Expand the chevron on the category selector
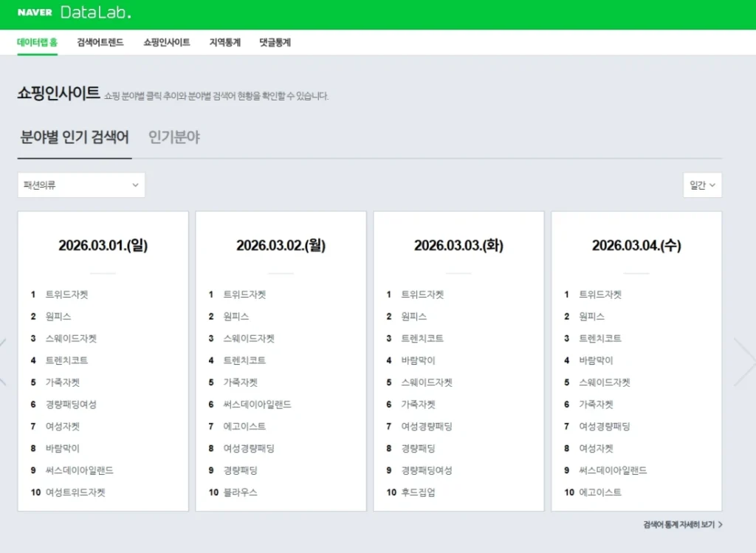The width and height of the screenshot is (756, 553). tap(134, 185)
